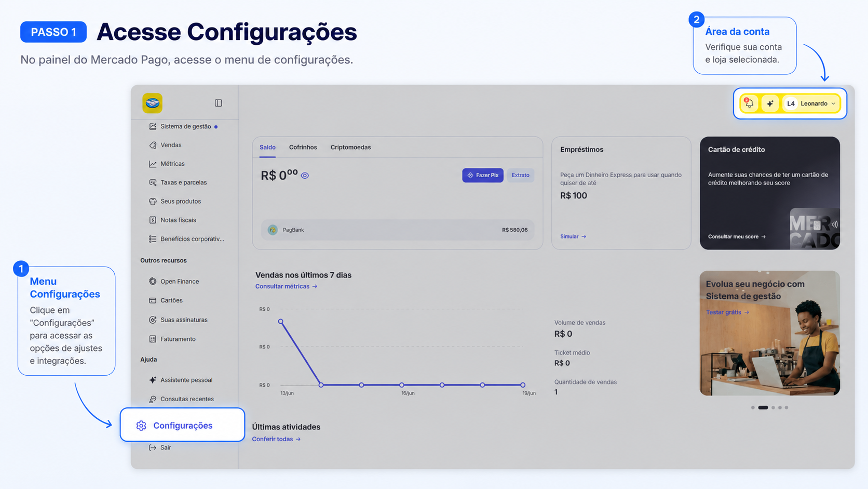868x489 pixels.
Task: Click the Consultas recentes icon
Action: click(153, 399)
